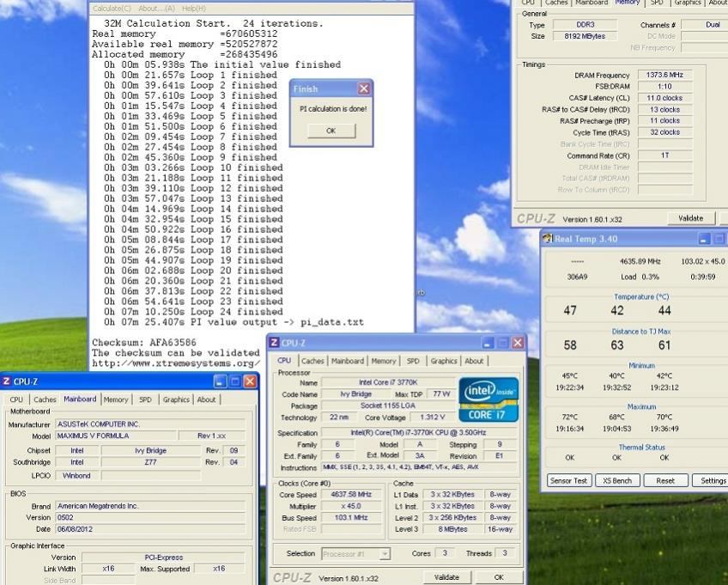Click Validate in the CPU-Z processor window
Image resolution: width=728 pixels, height=585 pixels.
[x=446, y=577]
